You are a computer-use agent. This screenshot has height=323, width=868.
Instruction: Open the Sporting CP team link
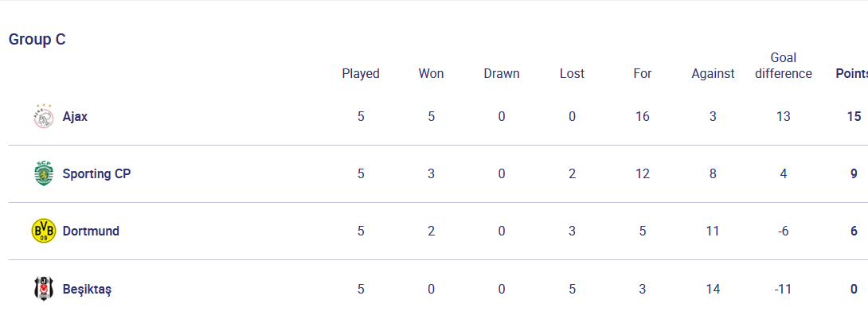tap(96, 173)
